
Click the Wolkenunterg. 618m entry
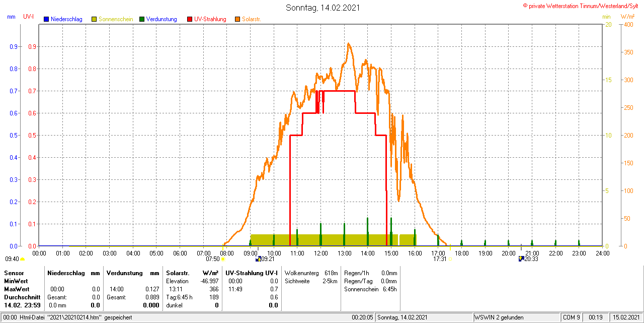(x=311, y=273)
